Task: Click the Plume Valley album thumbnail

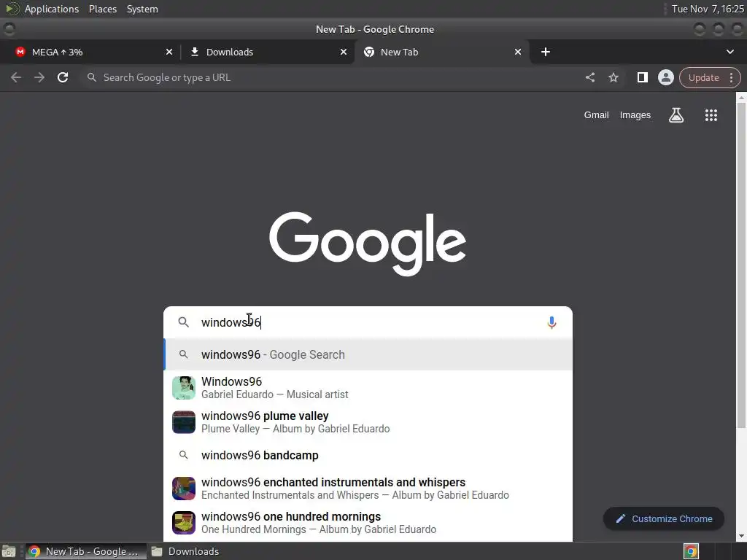Action: tap(183, 422)
